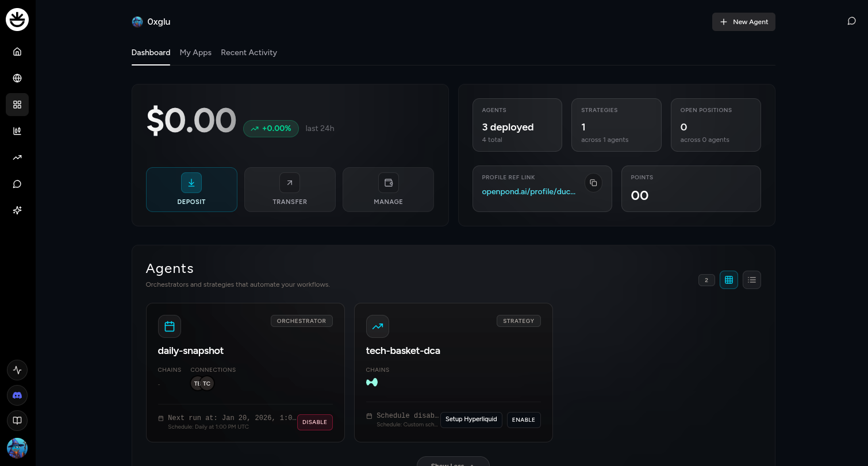Enable the tech-basket-dca strategy
This screenshot has width=868, height=466.
coord(523,420)
